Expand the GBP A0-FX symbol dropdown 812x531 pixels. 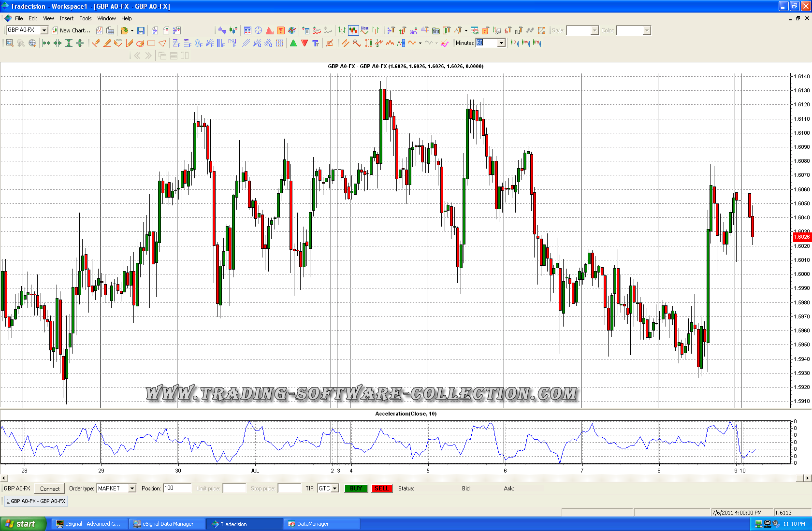[x=44, y=30]
